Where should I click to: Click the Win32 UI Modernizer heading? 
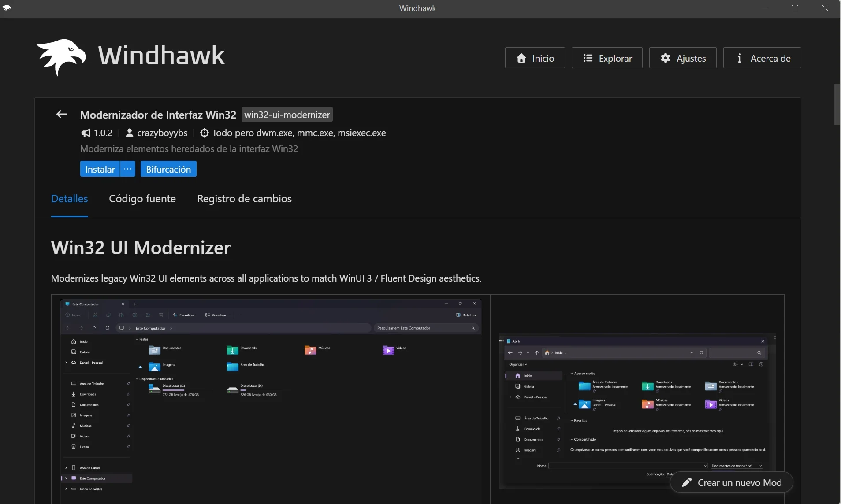[x=141, y=248]
